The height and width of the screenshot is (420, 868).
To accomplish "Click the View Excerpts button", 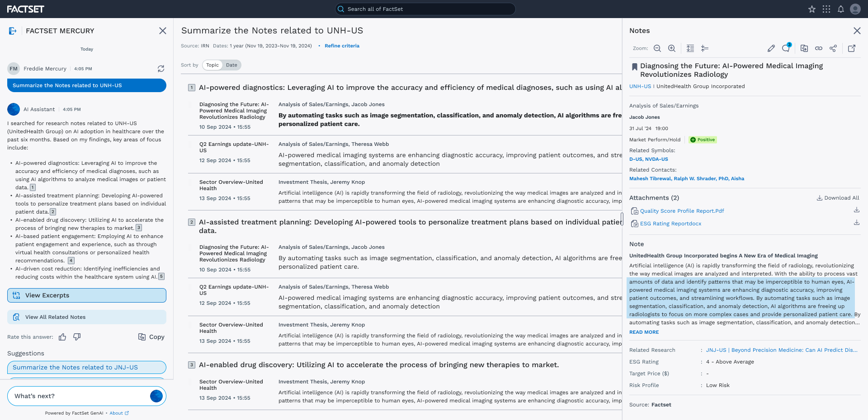I will tap(87, 295).
